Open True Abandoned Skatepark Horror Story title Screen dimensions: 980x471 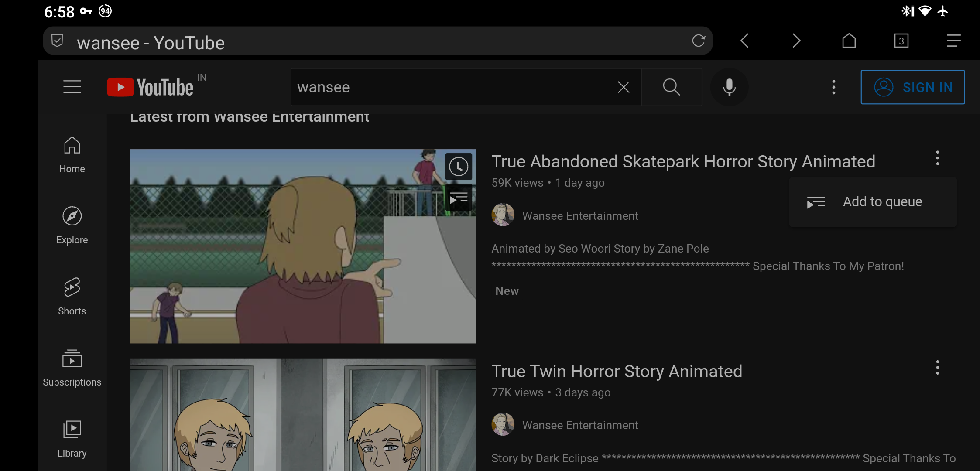pos(683,162)
